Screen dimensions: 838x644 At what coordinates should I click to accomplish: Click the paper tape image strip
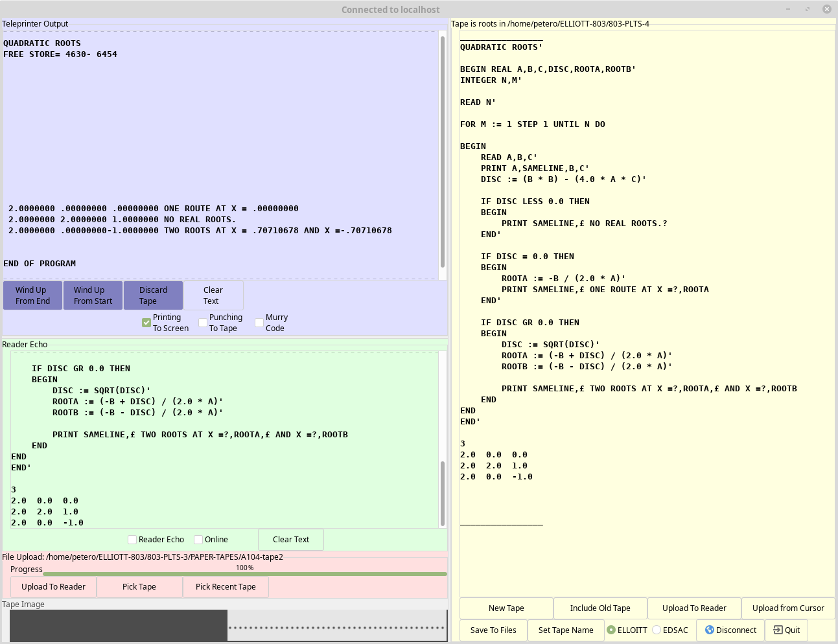(x=228, y=626)
